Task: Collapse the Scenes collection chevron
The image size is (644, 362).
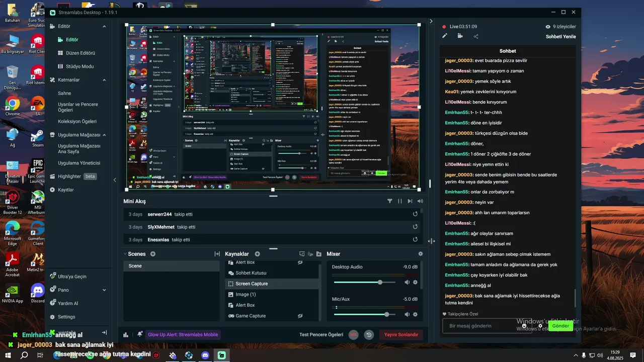Action: 125,254
